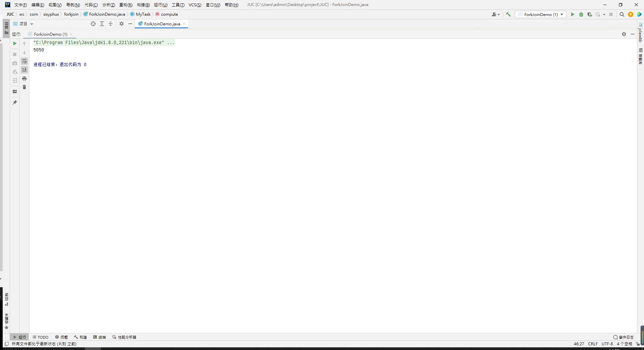Image resolution: width=644 pixels, height=350 pixels.
Task: Click MyTask in the breadcrumb bar
Action: coord(141,14)
